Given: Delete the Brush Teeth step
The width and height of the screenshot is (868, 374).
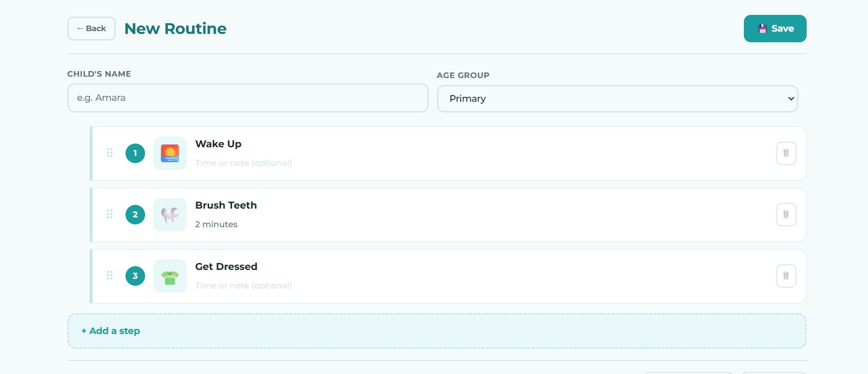Looking at the screenshot, I should [786, 215].
